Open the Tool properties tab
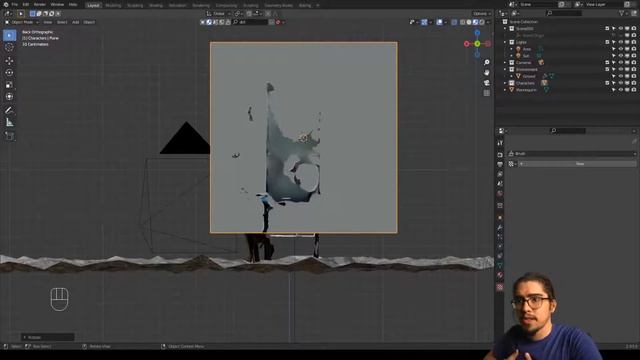 click(500, 143)
